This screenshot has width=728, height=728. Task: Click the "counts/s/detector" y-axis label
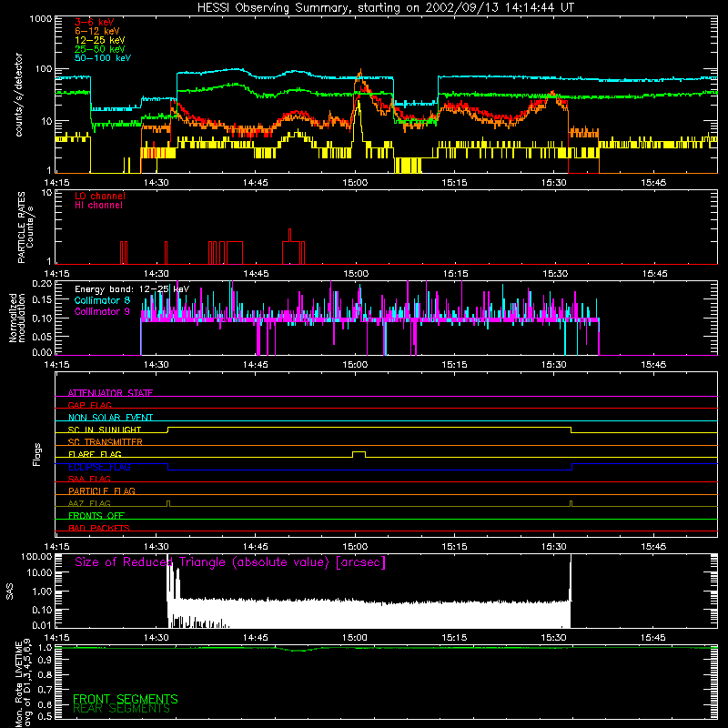pyautogui.click(x=18, y=95)
